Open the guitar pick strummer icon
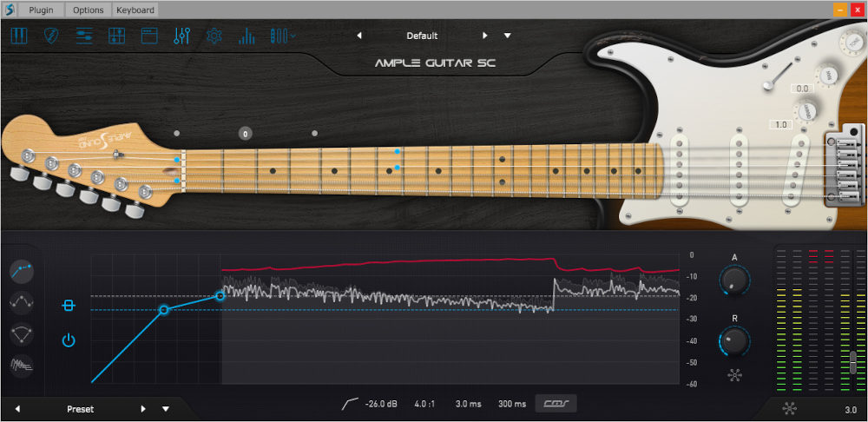The image size is (868, 422). click(51, 36)
